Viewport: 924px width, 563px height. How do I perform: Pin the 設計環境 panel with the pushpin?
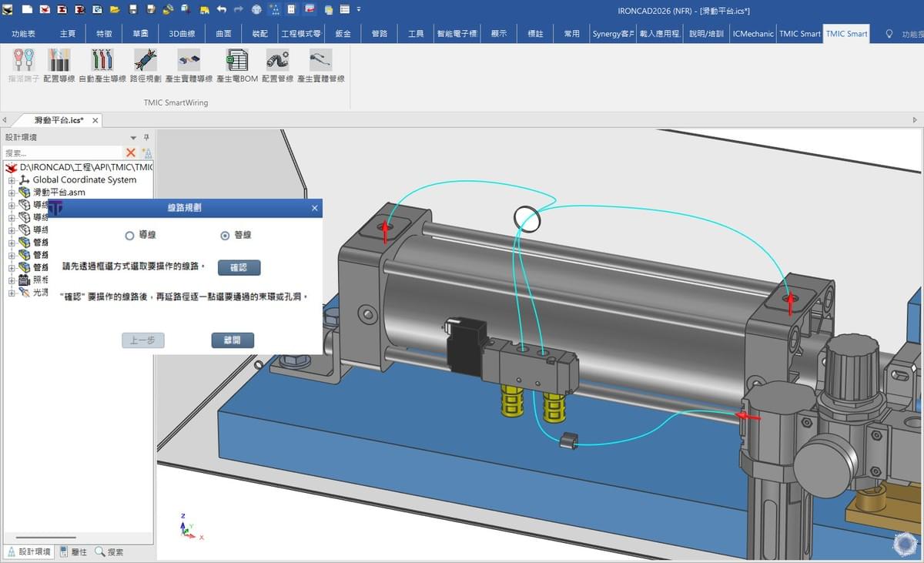pos(146,137)
